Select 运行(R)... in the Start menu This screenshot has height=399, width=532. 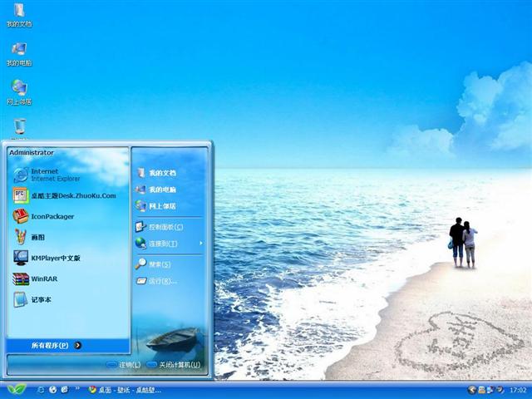[x=161, y=281]
